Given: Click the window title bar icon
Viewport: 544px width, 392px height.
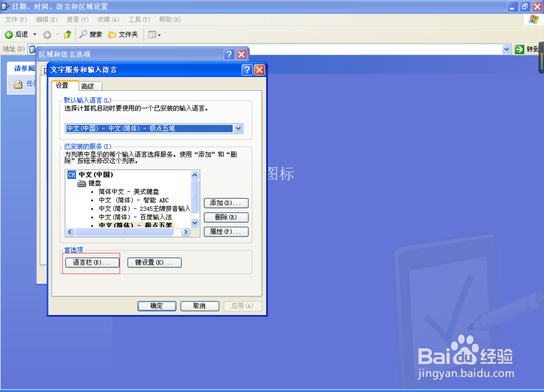Looking at the screenshot, I should [5, 6].
